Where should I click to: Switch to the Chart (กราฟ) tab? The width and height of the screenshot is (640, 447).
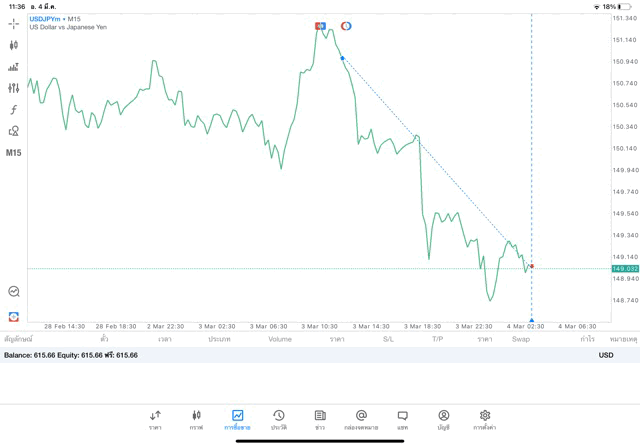click(x=196, y=419)
